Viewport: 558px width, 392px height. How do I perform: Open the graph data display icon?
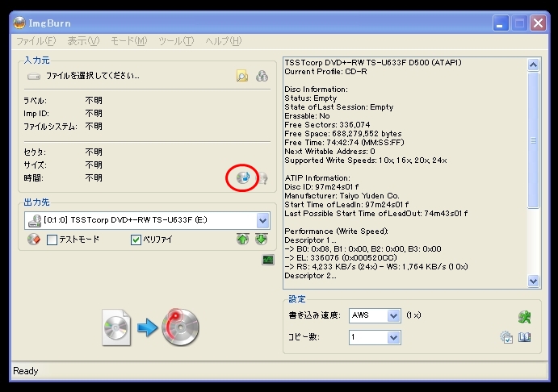[268, 260]
